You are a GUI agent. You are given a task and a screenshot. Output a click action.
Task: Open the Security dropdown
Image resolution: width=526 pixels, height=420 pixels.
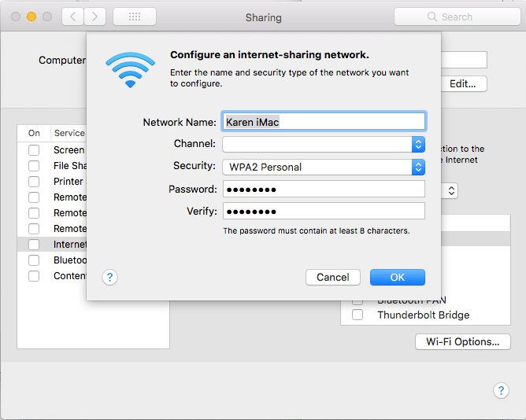click(x=324, y=167)
